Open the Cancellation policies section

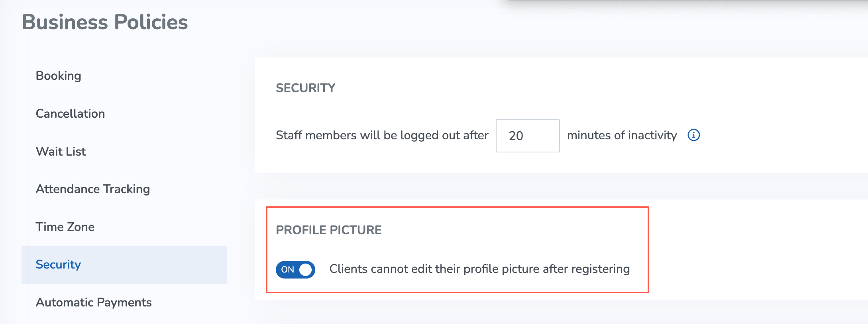71,114
